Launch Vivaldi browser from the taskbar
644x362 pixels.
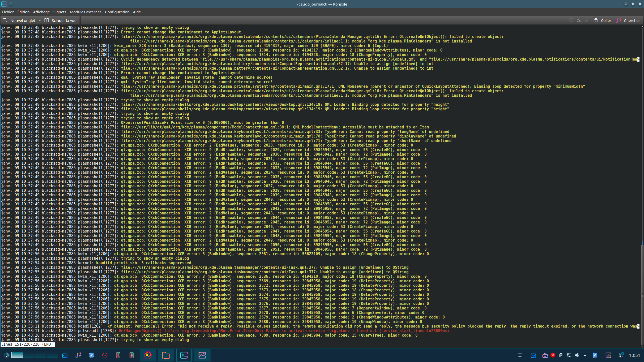[105, 355]
